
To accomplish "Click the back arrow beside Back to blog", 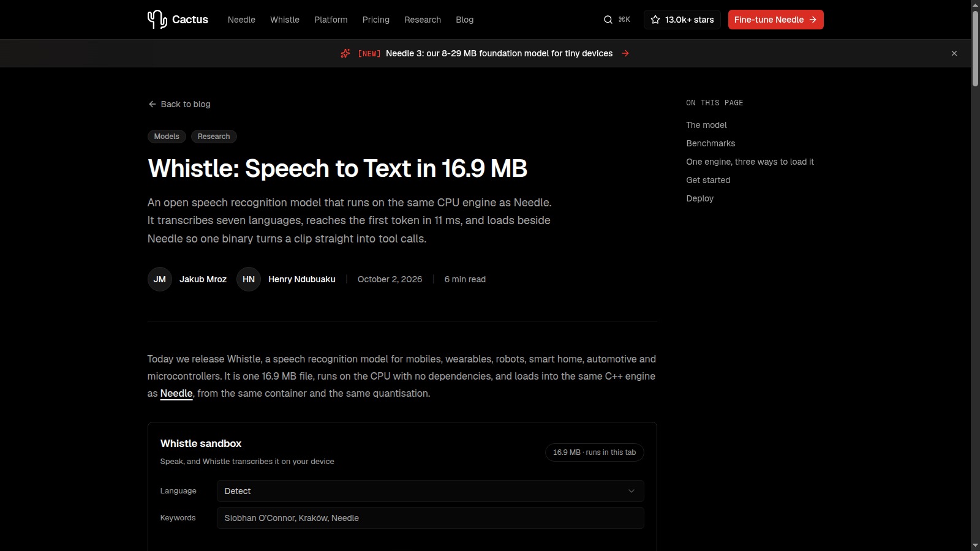I will [152, 104].
